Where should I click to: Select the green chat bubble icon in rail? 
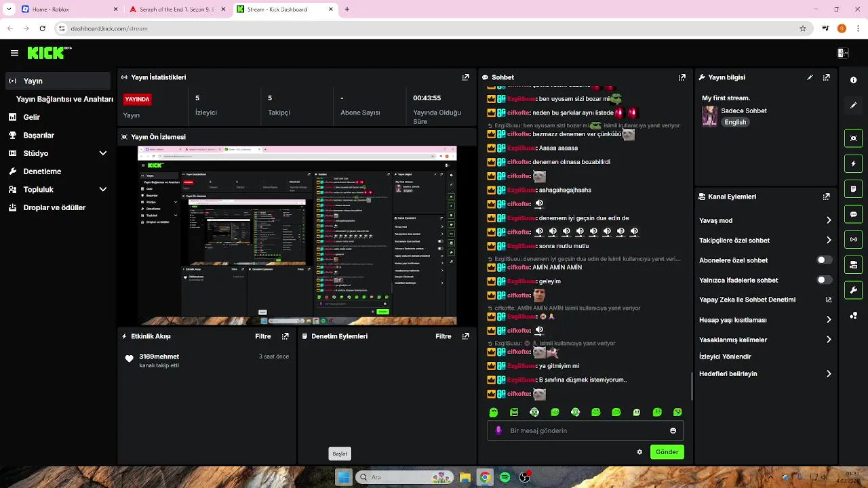coord(853,214)
